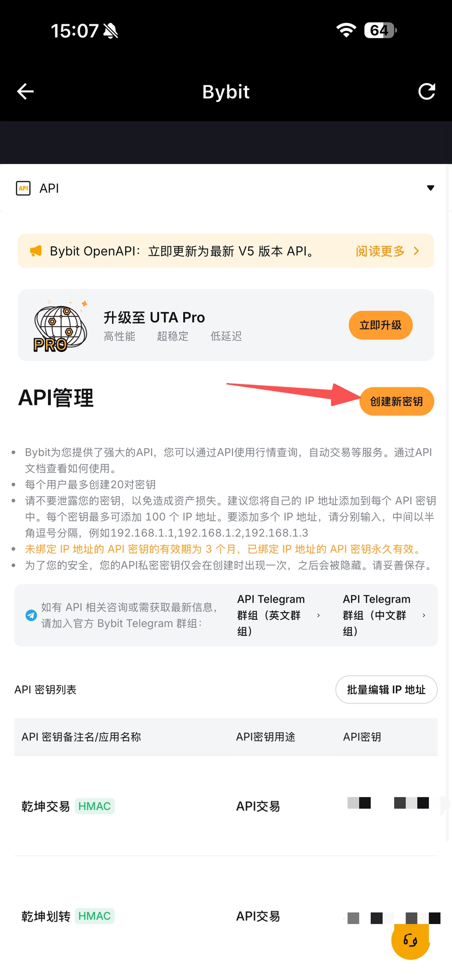Tap the refresh page icon

tap(426, 91)
